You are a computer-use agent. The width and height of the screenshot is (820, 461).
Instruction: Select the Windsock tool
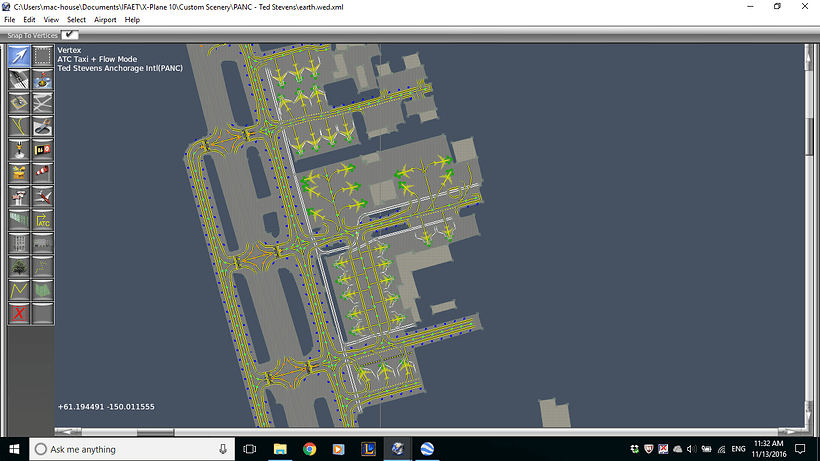tap(42, 173)
